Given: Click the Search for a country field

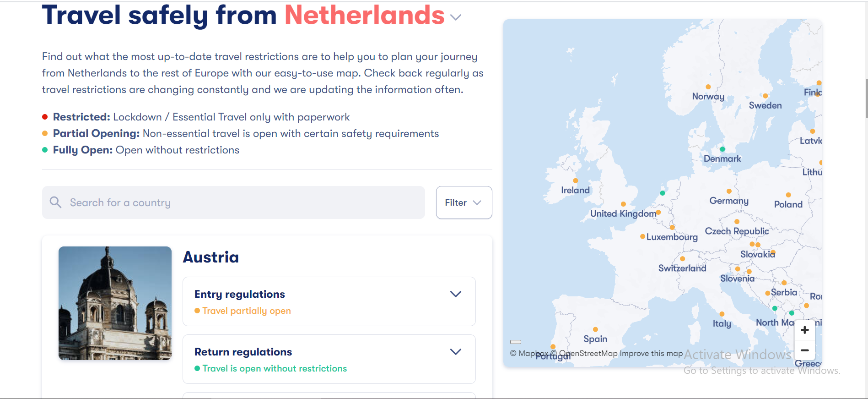Looking at the screenshot, I should (243, 202).
